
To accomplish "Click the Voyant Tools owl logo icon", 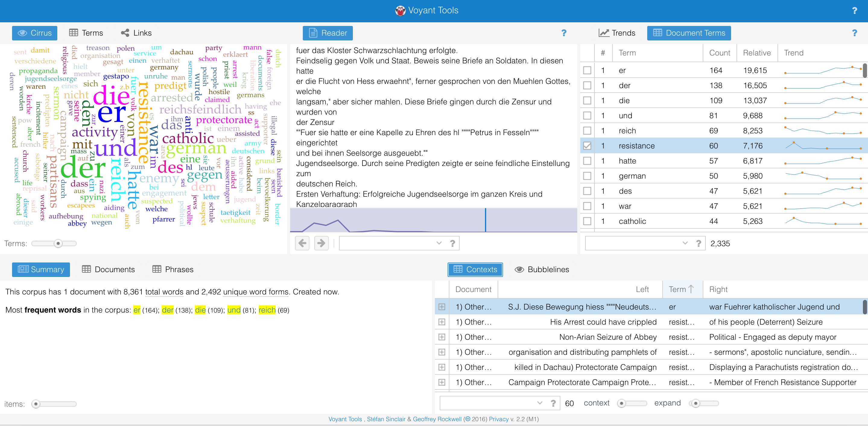I will (400, 11).
